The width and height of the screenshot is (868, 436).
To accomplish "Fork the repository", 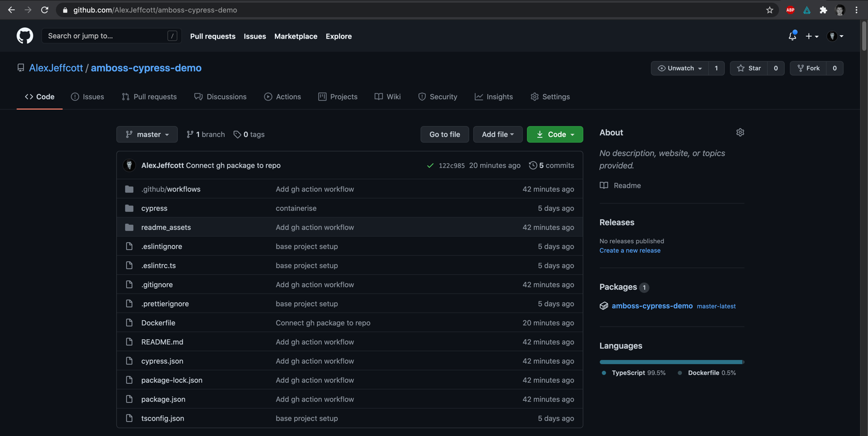I will pos(808,68).
